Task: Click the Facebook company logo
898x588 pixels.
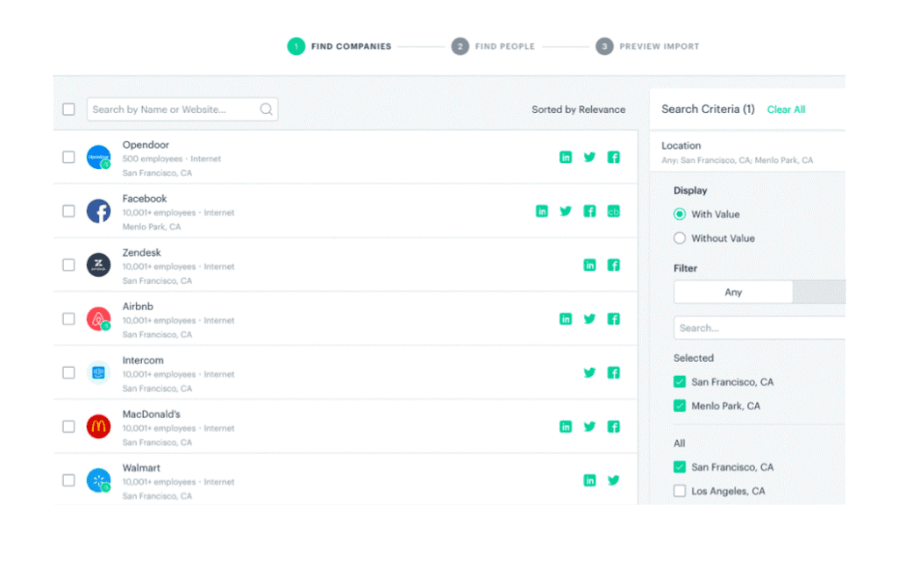Action: [98, 211]
